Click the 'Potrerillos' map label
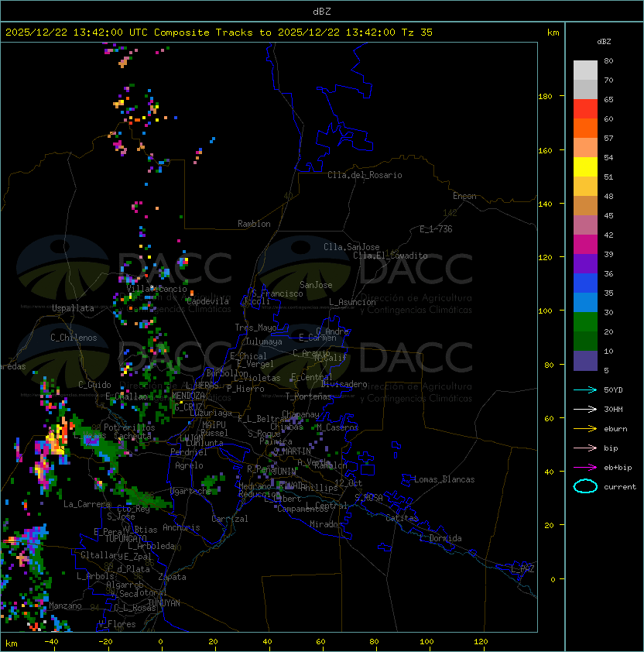Screen dimensions: 644x652 point(129,427)
